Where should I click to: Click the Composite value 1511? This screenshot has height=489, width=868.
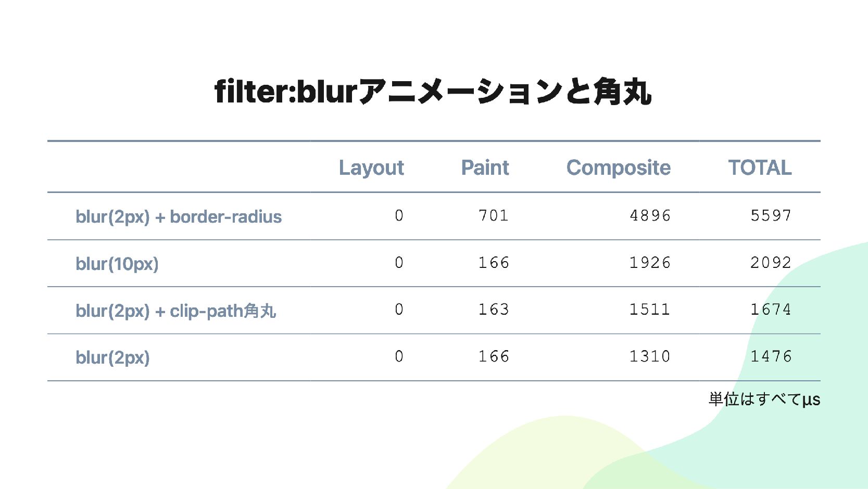pyautogui.click(x=650, y=310)
